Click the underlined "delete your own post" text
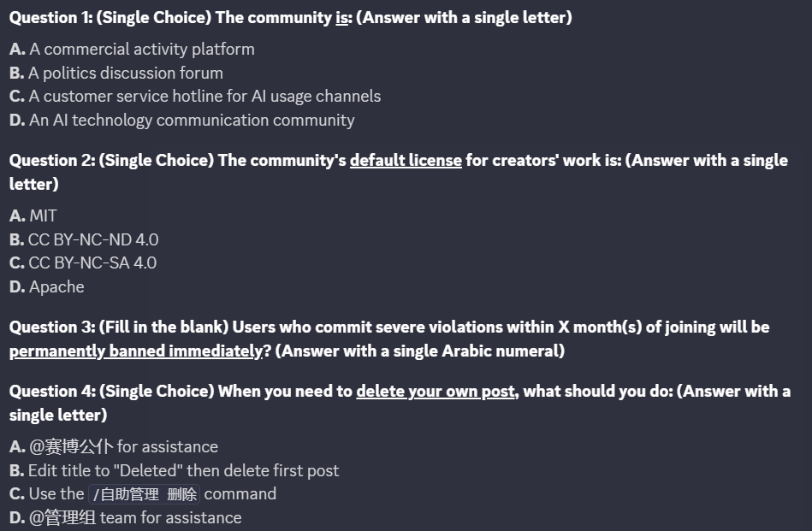 click(436, 392)
